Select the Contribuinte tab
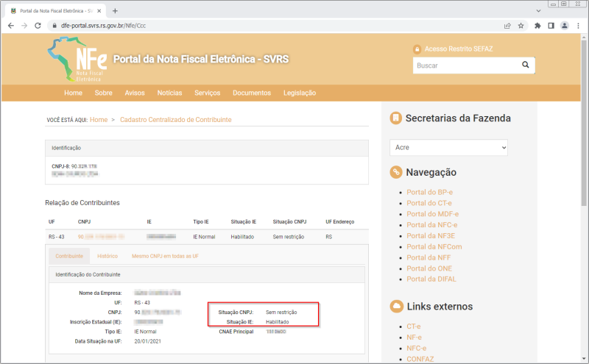This screenshot has width=589, height=364. click(69, 256)
